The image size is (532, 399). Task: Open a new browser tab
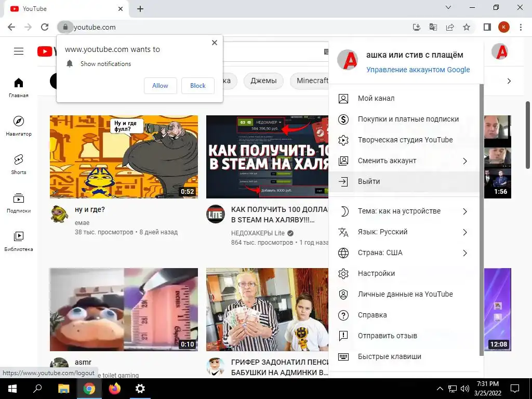point(140,9)
